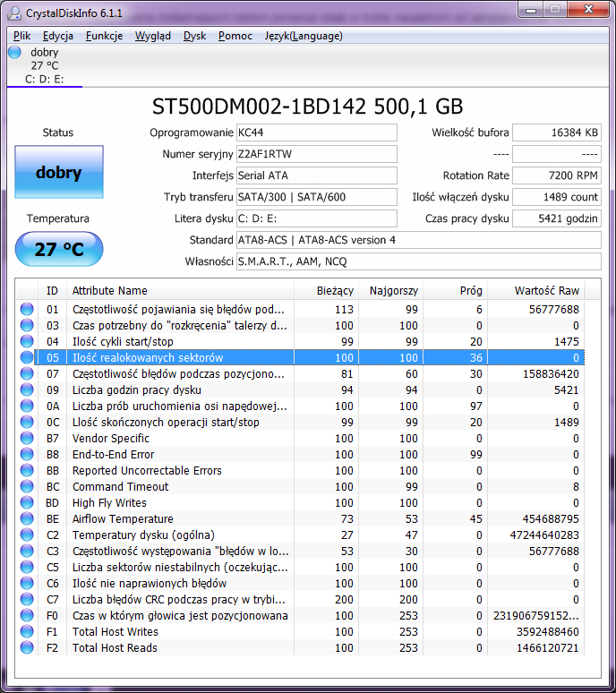Image resolution: width=616 pixels, height=693 pixels.
Task: Click the disk health circle in the drive tab
Action: pyautogui.click(x=14, y=52)
